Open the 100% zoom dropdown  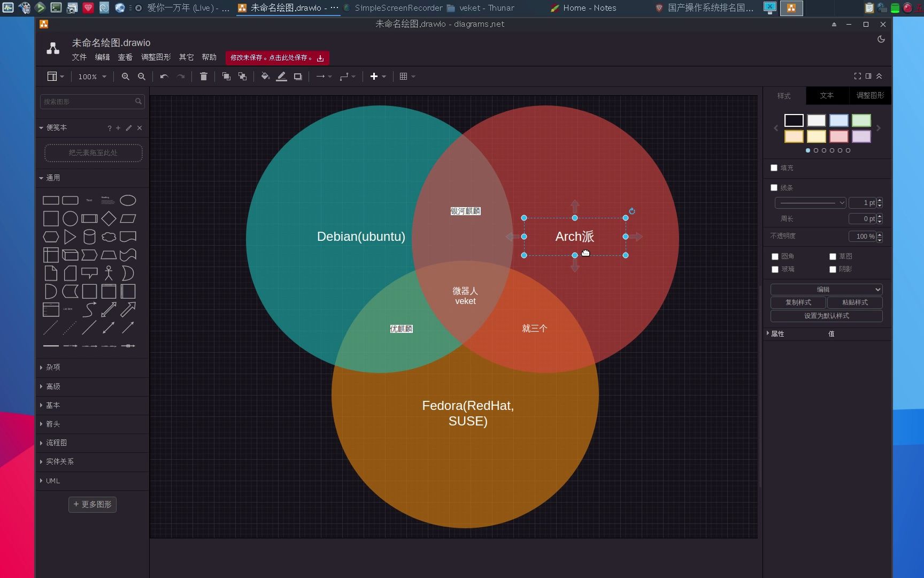pyautogui.click(x=92, y=77)
